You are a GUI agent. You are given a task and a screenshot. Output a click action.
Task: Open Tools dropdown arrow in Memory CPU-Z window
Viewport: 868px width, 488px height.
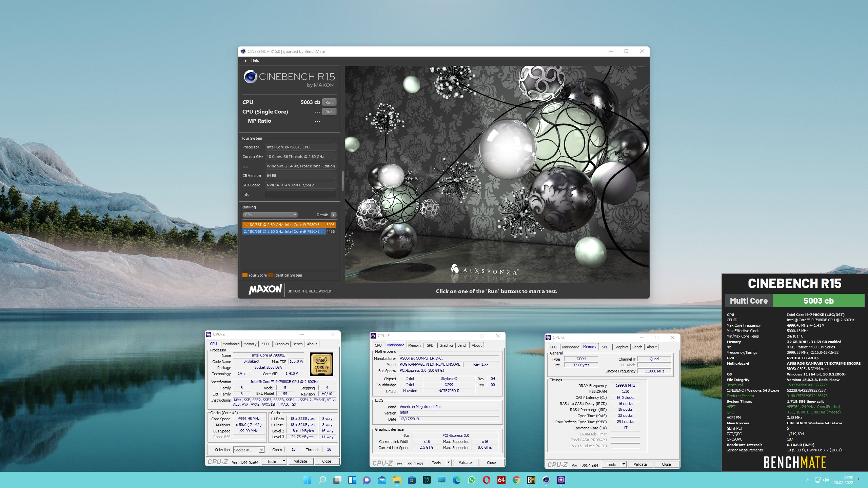(x=624, y=464)
